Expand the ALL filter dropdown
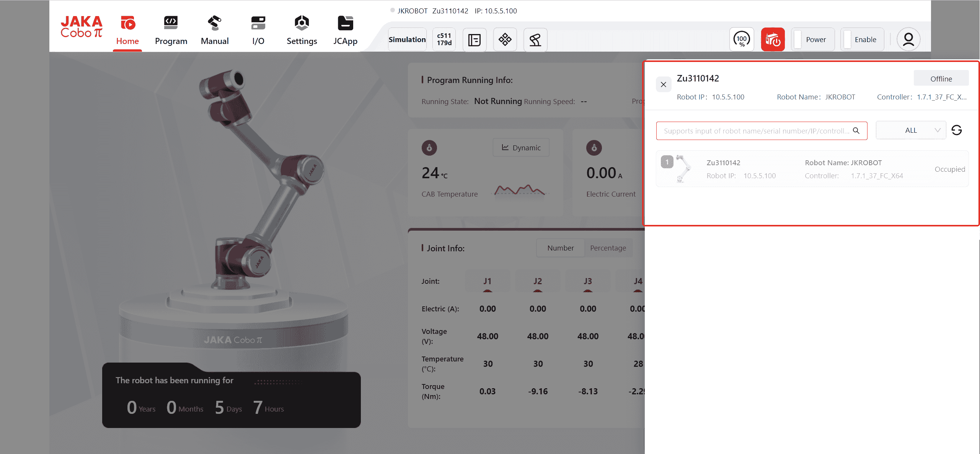 910,130
